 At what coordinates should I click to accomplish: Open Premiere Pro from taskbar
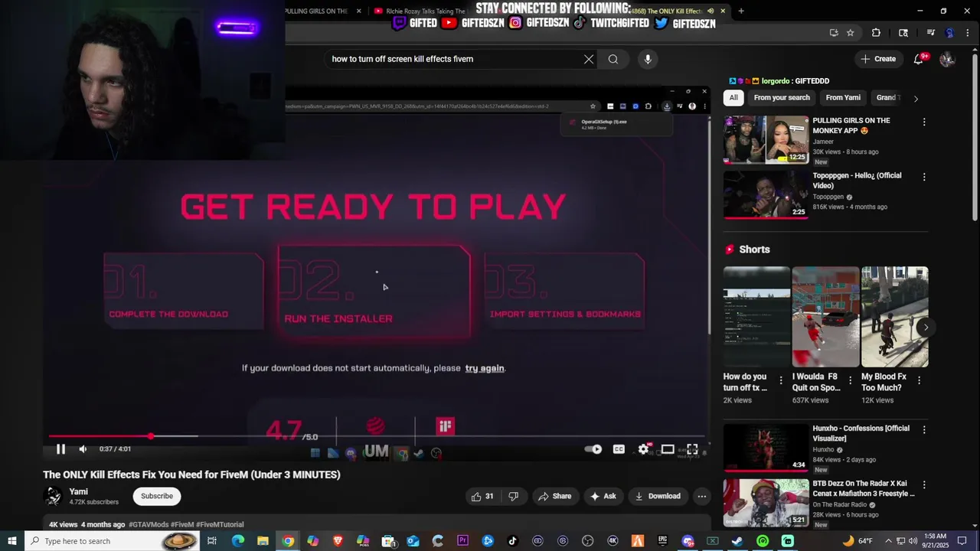(x=462, y=541)
